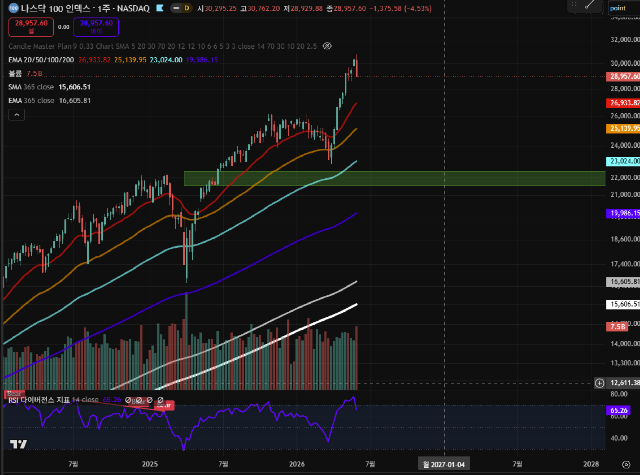Viewport: 640px width, 475px height.
Task: Click the 0.00 spread value between sell and buy
Action: (64, 27)
